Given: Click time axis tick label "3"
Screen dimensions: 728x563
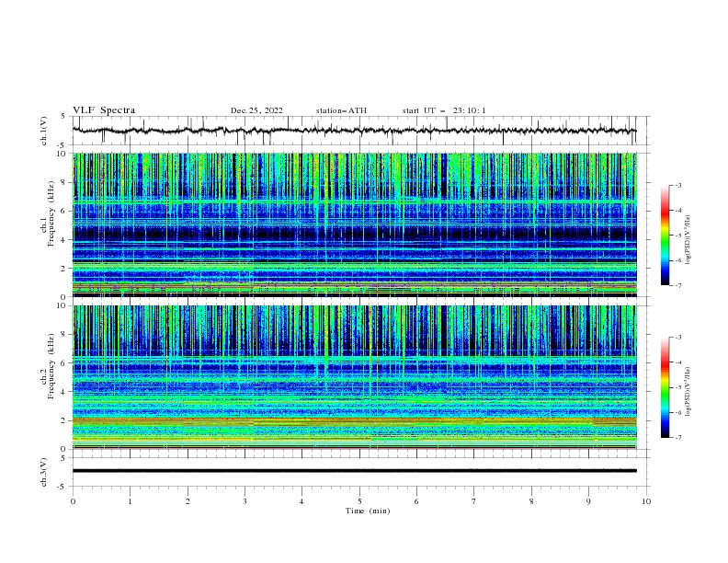Looking at the screenshot, I should [245, 501].
